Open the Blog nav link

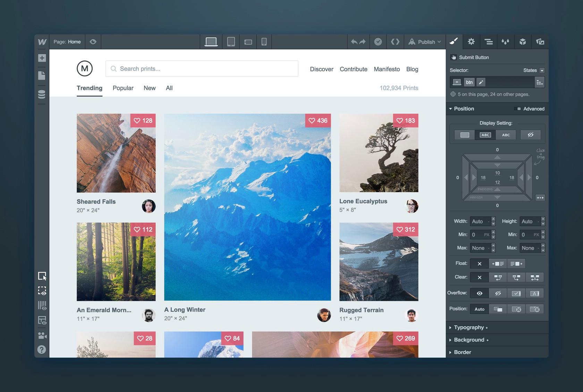pyautogui.click(x=412, y=69)
